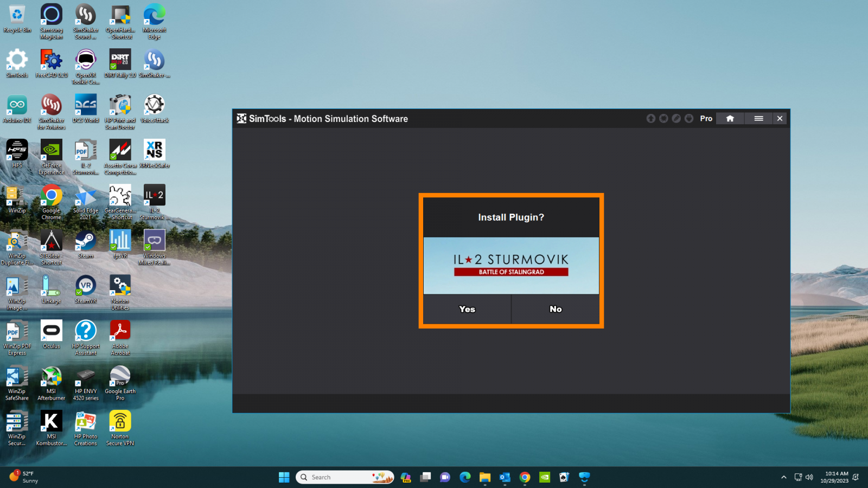Click the power plug status icon in SimTools
The width and height of the screenshot is (868, 488).
[689, 118]
